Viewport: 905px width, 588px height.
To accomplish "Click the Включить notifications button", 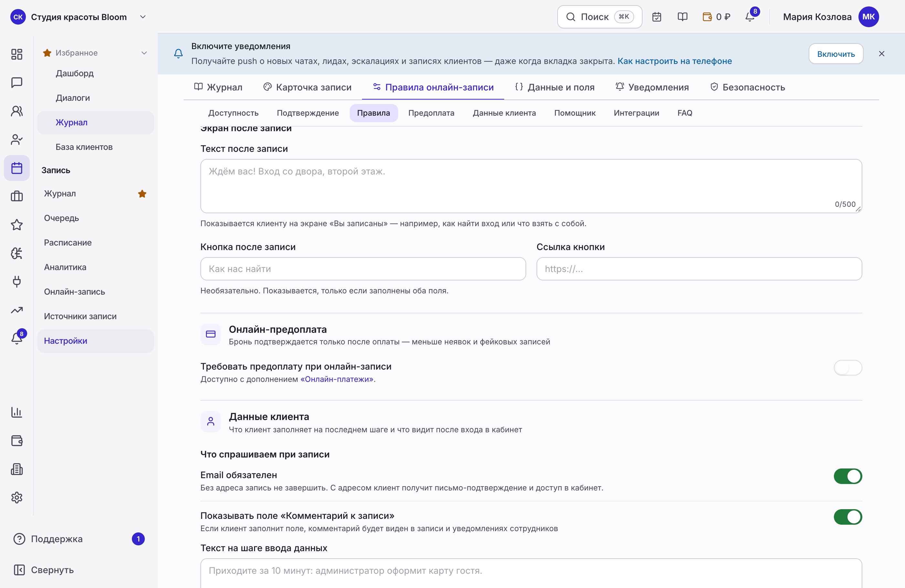I will point(836,54).
